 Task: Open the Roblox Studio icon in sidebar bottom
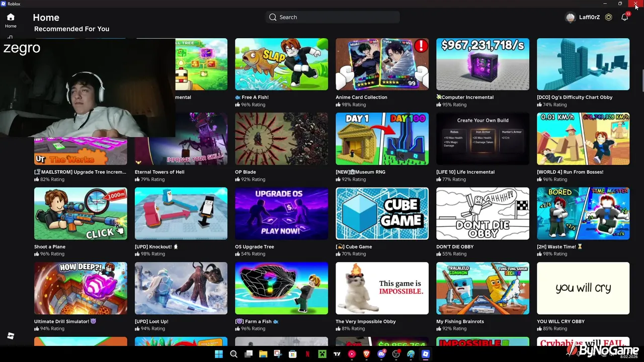tap(11, 336)
